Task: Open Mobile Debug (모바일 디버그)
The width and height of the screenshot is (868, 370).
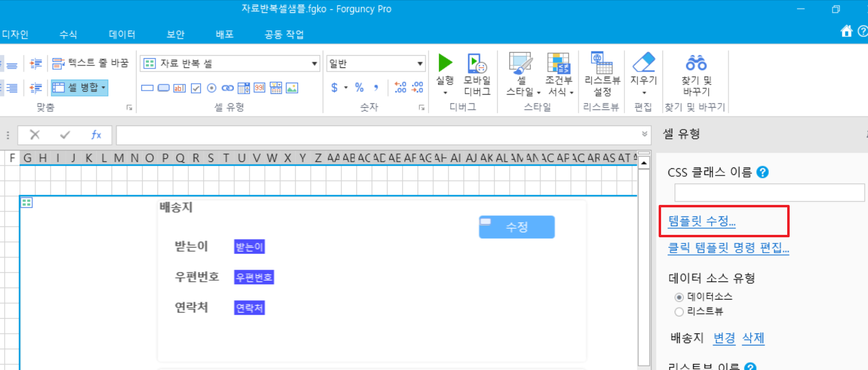Action: coord(477,64)
